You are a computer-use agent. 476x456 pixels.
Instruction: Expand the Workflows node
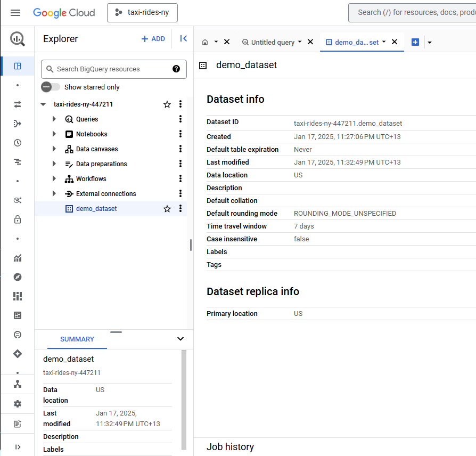54,178
